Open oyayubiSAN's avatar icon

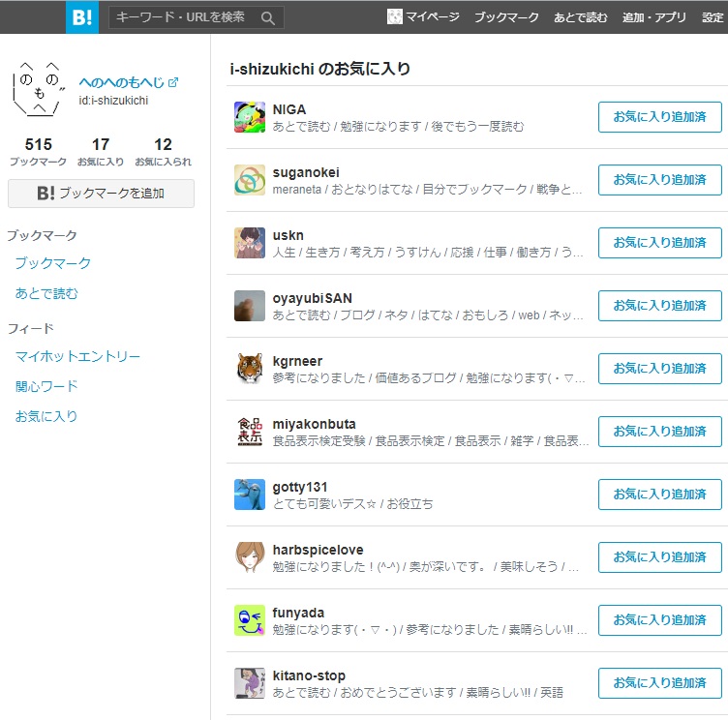coord(250,306)
